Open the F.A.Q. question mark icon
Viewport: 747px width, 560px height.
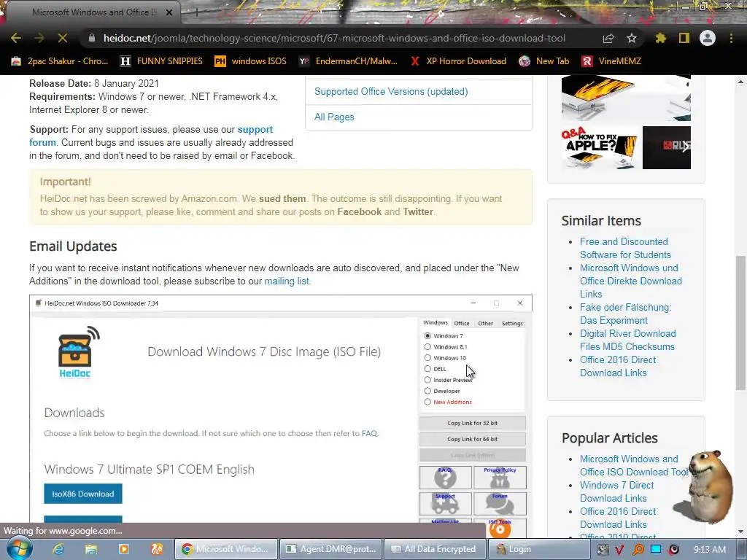click(x=446, y=478)
